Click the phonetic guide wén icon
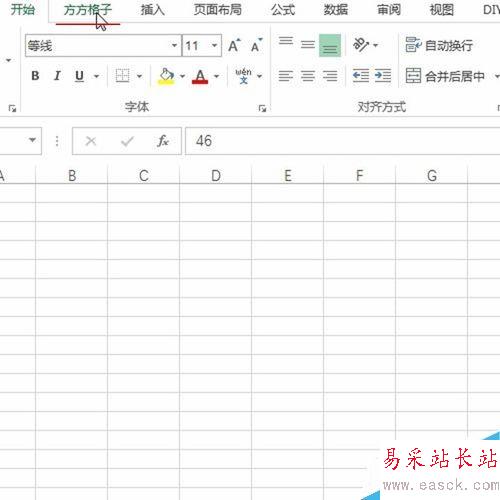The width and height of the screenshot is (500, 500). [x=243, y=76]
